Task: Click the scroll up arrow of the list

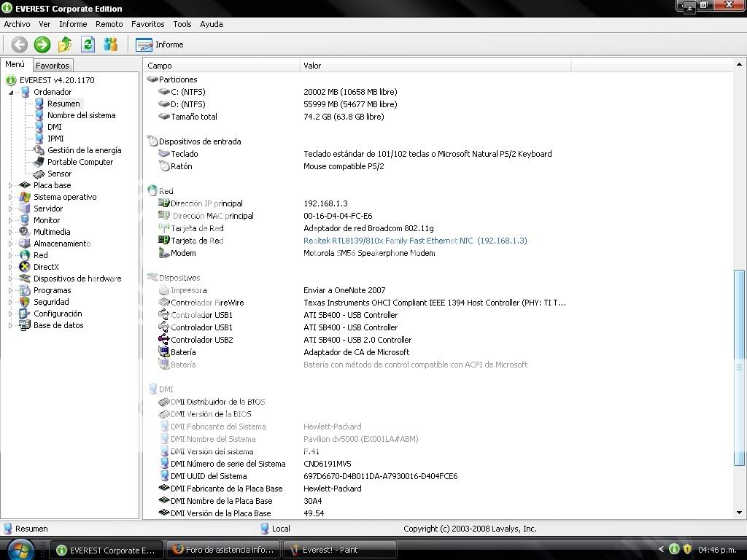Action: click(x=740, y=64)
